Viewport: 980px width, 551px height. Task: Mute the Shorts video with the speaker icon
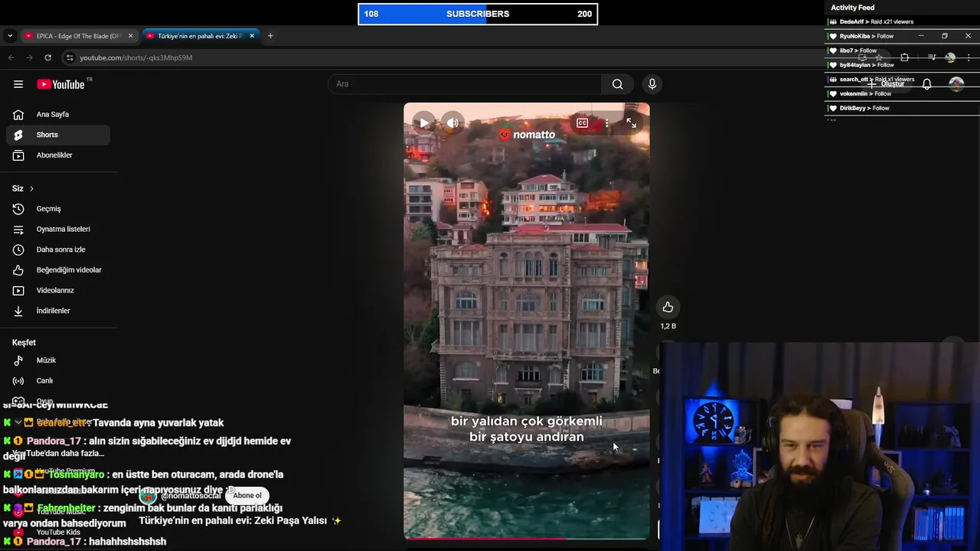pyautogui.click(x=452, y=122)
